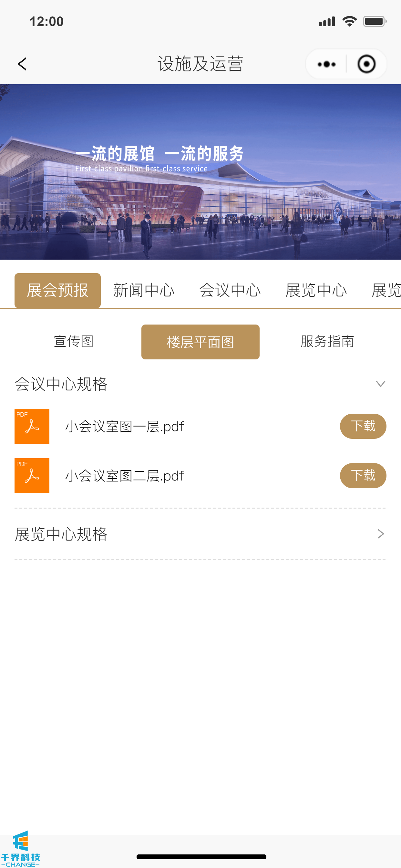The width and height of the screenshot is (401, 868).
Task: Open the three-dots more menu
Action: (326, 64)
